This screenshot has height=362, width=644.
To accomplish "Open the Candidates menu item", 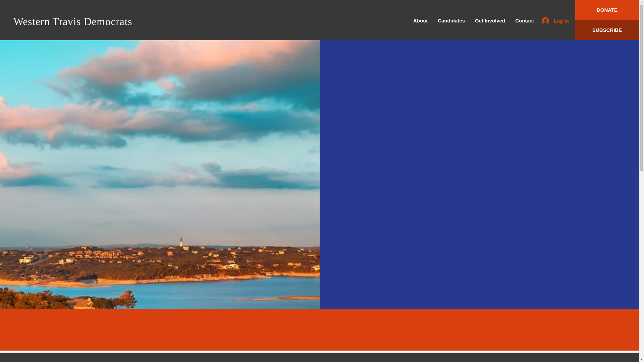I will 451,21.
